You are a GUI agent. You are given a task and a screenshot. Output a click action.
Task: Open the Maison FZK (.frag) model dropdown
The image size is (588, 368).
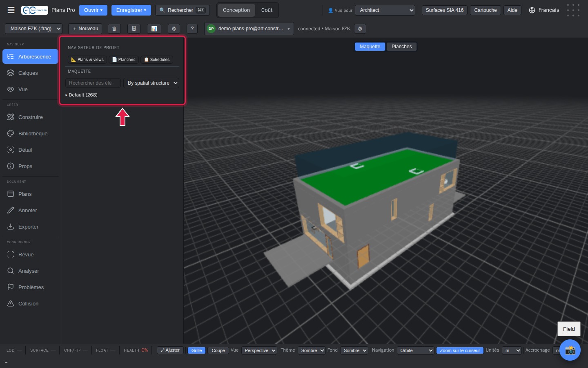[34, 29]
